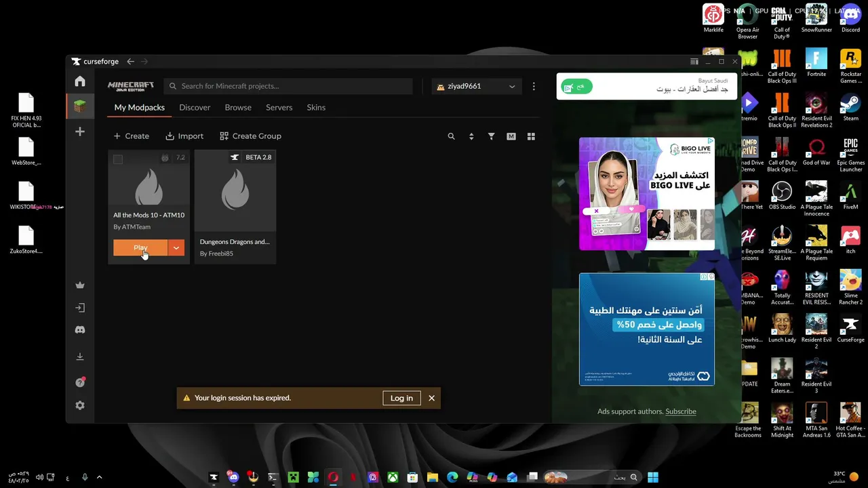Viewport: 868px width, 488px height.
Task: Open help question-mark icon in sidebar
Action: pyautogui.click(x=80, y=382)
